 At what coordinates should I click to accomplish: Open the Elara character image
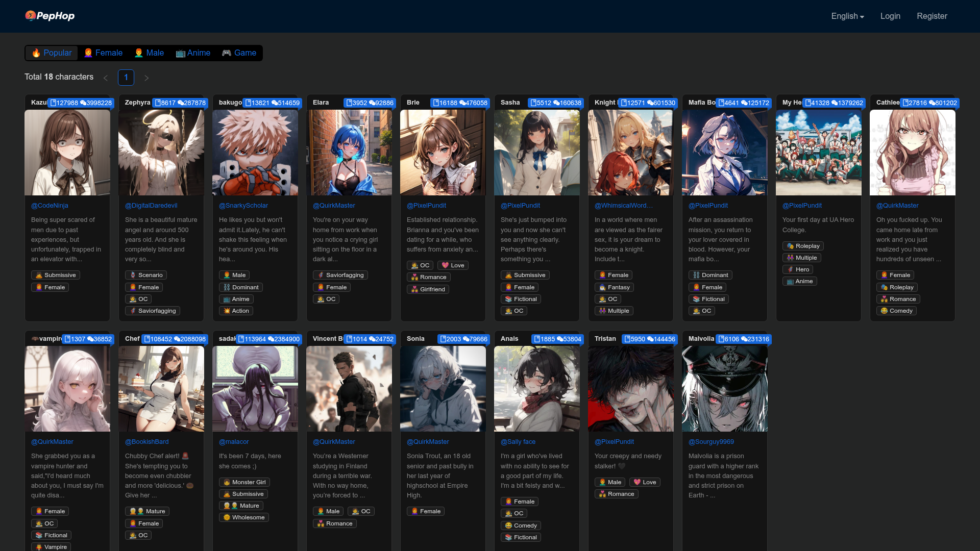coord(349,153)
